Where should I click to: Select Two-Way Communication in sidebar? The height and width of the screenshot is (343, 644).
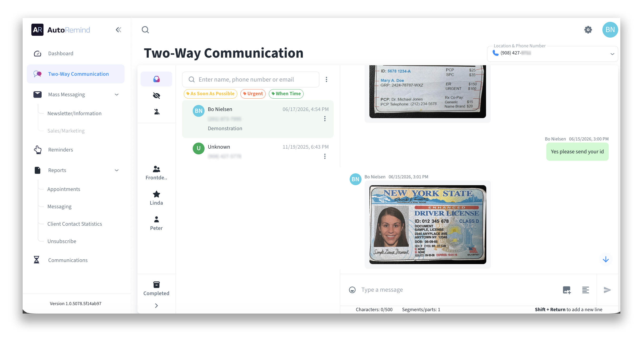[76, 74]
